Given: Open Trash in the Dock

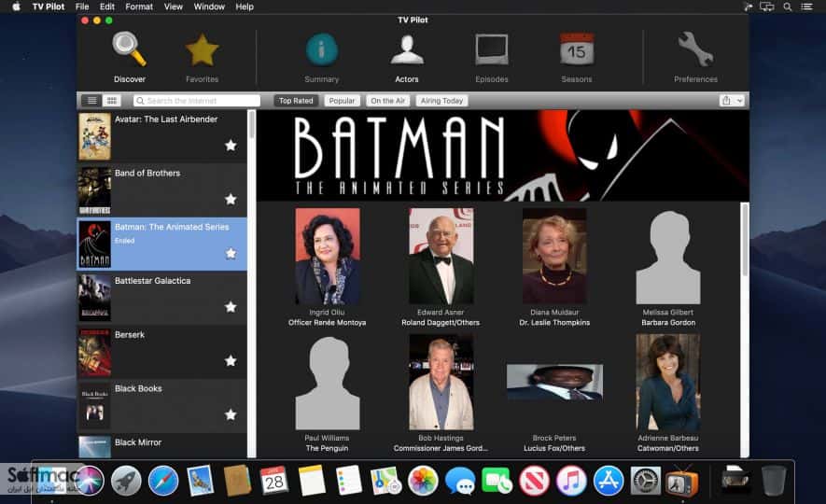Looking at the screenshot, I should (774, 481).
